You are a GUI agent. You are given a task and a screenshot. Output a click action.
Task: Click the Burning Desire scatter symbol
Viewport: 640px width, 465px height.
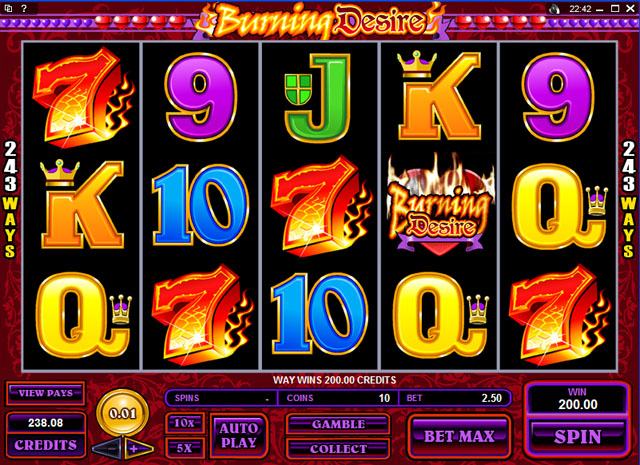439,204
